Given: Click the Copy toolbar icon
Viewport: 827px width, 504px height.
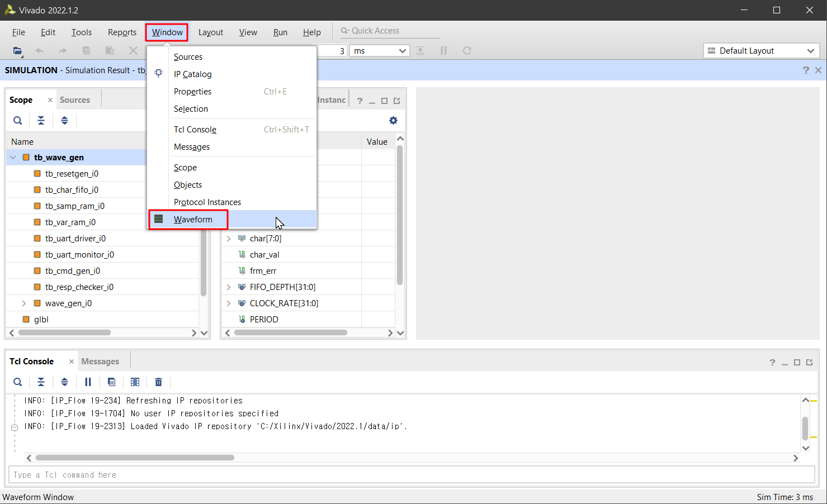Looking at the screenshot, I should [86, 51].
